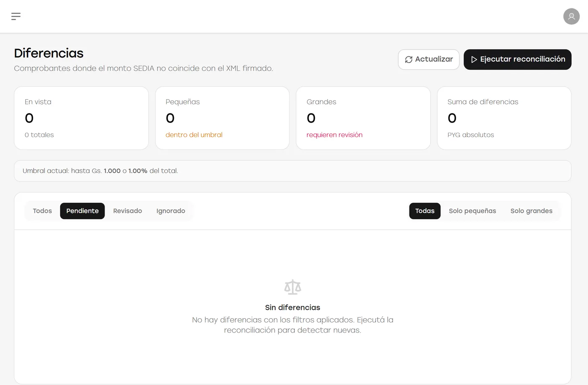The image size is (588, 385).
Task: Click the En vista summary card
Action: pos(81,118)
